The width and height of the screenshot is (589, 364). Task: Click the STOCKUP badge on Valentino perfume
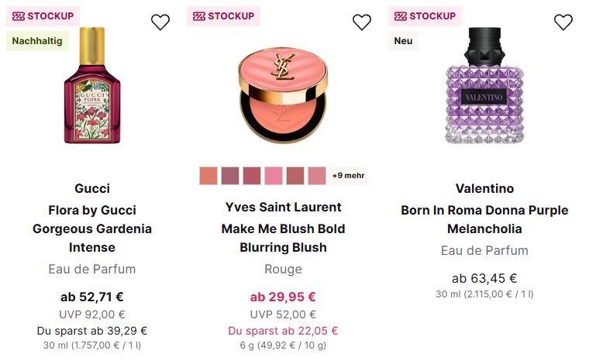(x=425, y=16)
